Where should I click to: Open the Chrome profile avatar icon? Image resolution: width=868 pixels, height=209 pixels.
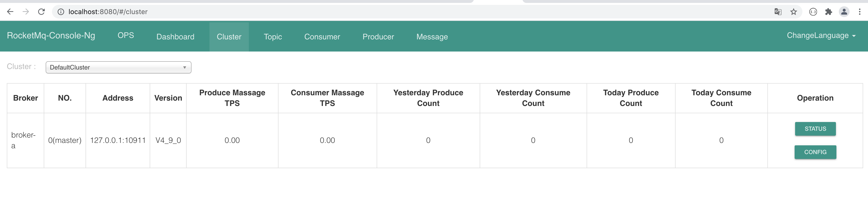tap(844, 12)
